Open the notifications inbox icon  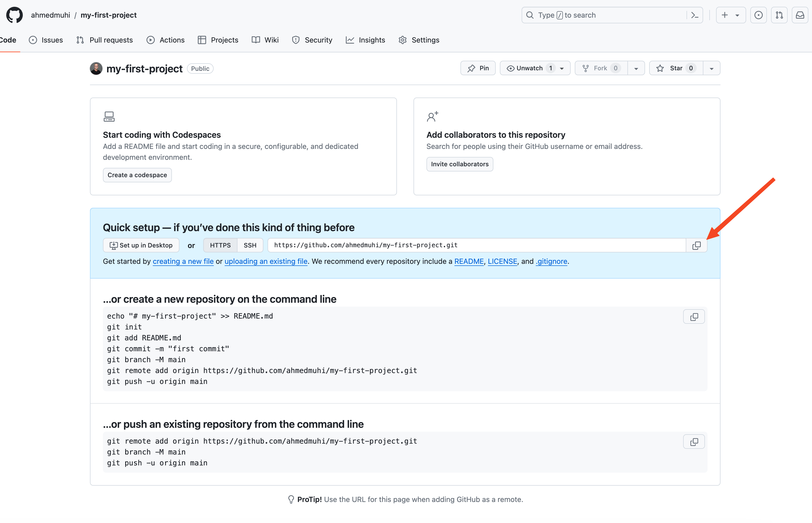coord(800,15)
